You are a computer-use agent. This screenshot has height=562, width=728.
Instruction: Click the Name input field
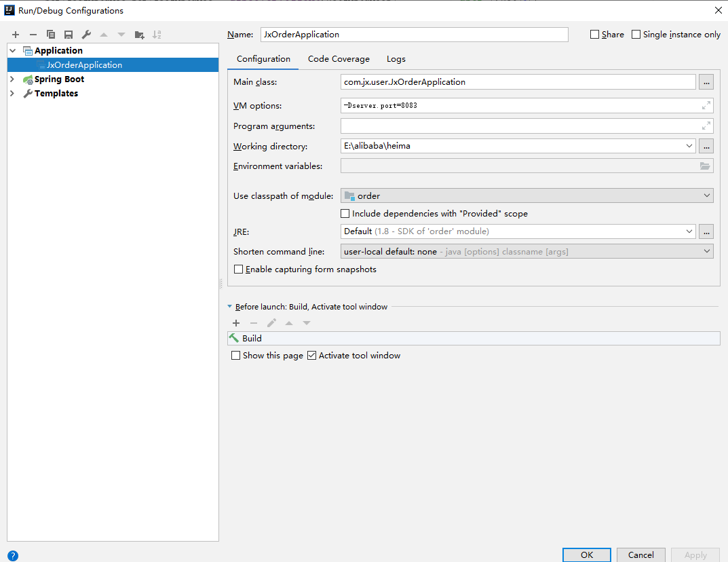414,35
